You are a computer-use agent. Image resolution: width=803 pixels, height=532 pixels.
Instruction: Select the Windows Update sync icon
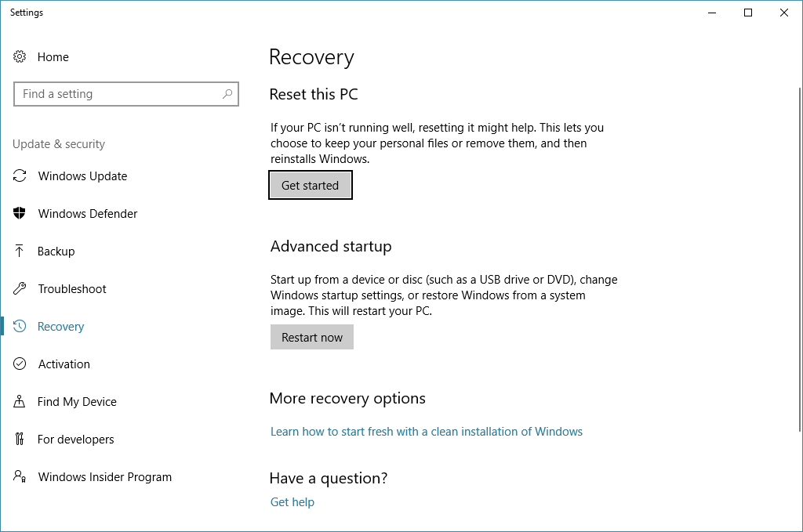(x=20, y=176)
